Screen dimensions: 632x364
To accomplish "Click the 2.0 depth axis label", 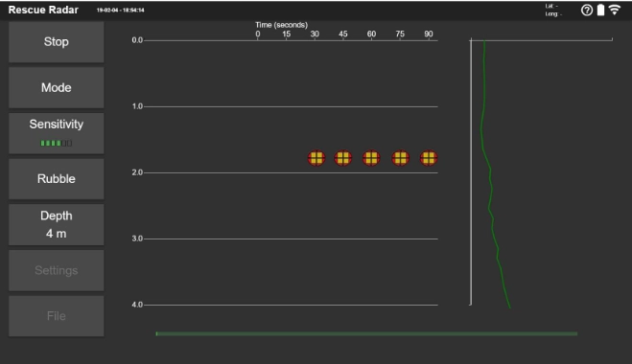I will (x=137, y=172).
